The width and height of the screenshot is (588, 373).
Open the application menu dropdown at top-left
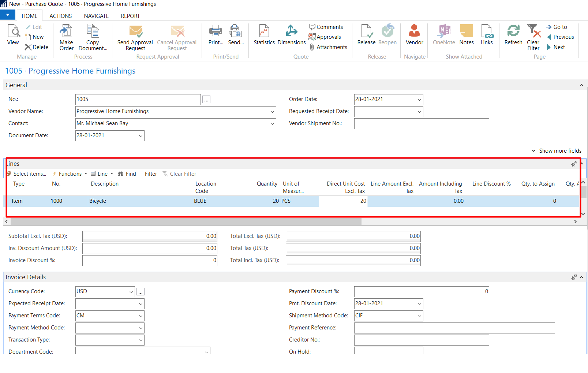point(7,15)
